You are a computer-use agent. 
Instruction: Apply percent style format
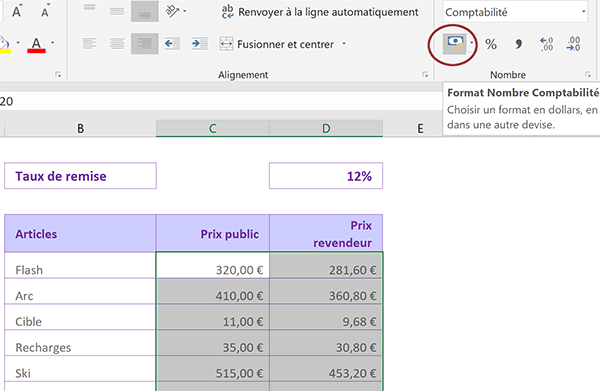(491, 44)
